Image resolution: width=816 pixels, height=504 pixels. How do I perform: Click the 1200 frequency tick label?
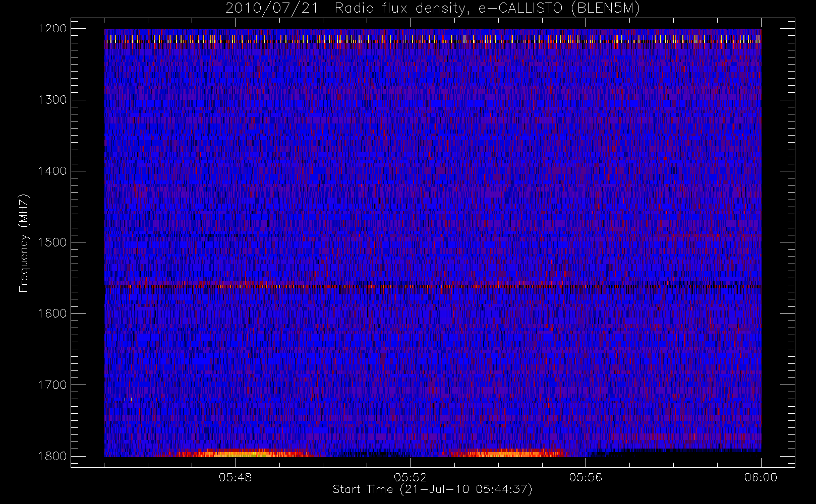click(52, 29)
